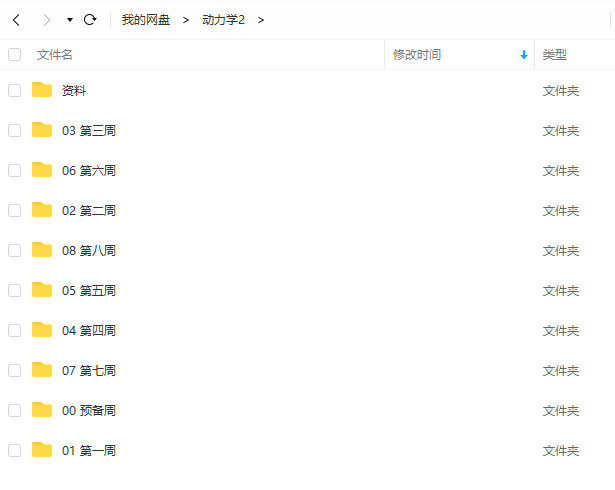Check the box for 02 第二周
The image size is (615, 490).
pos(15,211)
